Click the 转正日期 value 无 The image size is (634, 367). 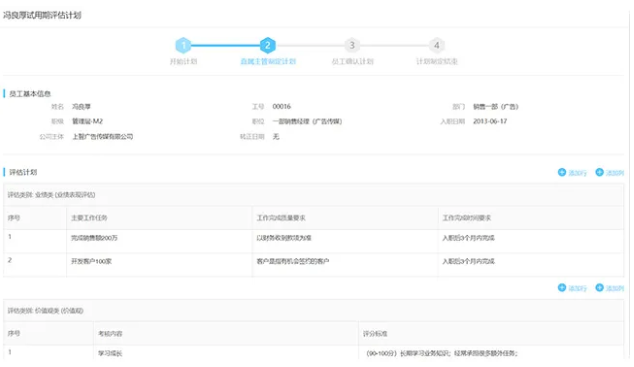point(276,137)
